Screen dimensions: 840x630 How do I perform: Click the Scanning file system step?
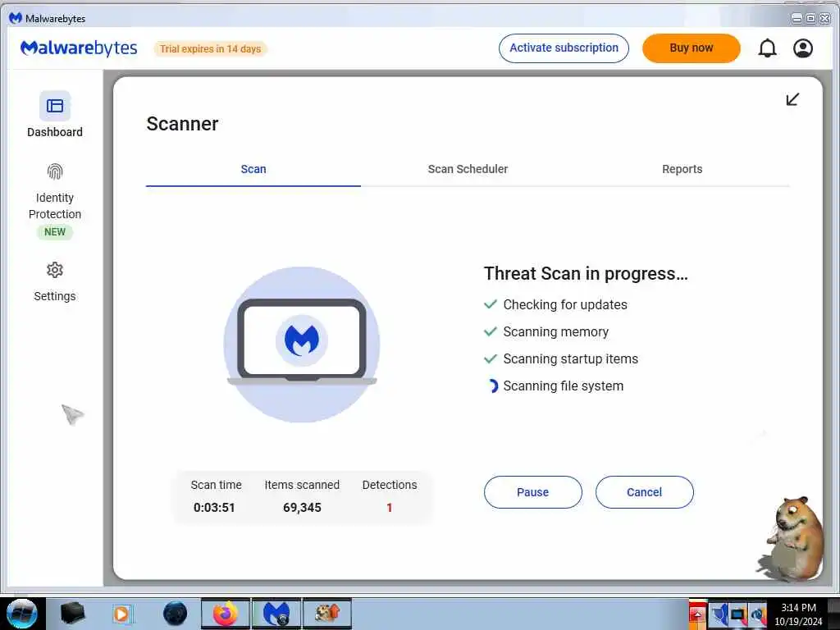[563, 386]
